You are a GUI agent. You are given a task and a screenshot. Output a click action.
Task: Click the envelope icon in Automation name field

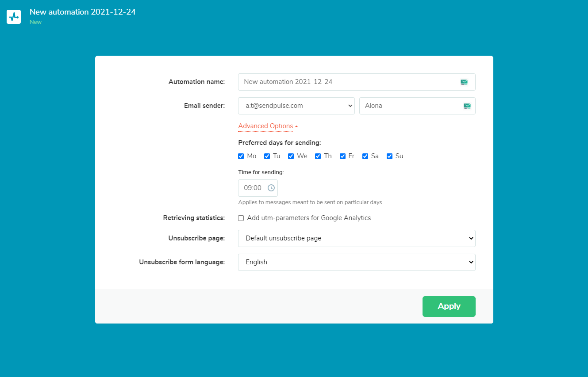pos(464,82)
